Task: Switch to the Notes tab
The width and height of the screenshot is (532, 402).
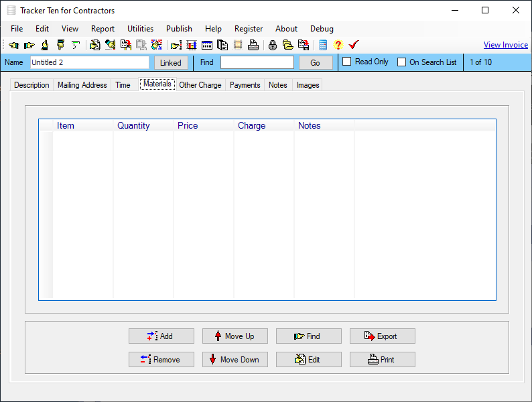Action: tap(278, 85)
